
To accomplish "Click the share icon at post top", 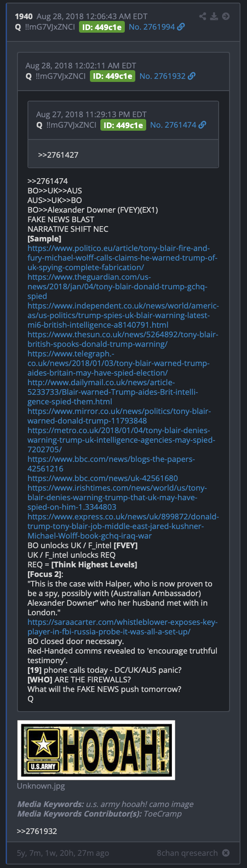I will 202,16.
